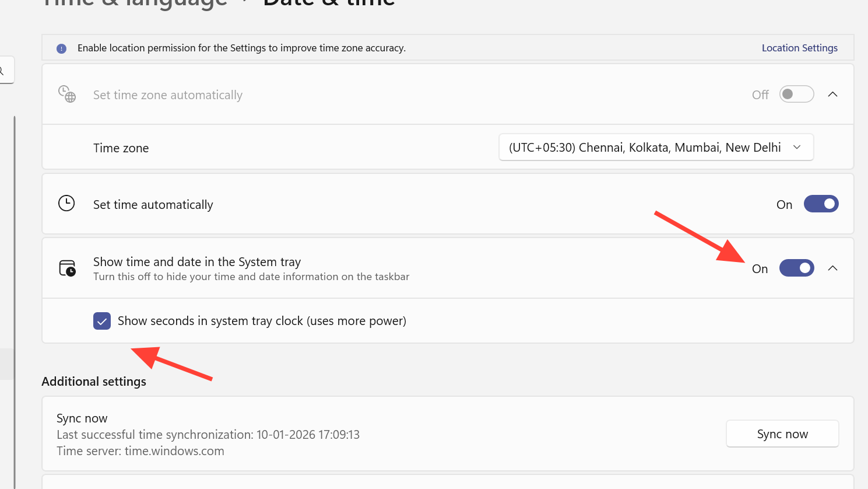The height and width of the screenshot is (489, 868).
Task: Uncheck Show seconds in system tray clock
Action: (x=102, y=321)
